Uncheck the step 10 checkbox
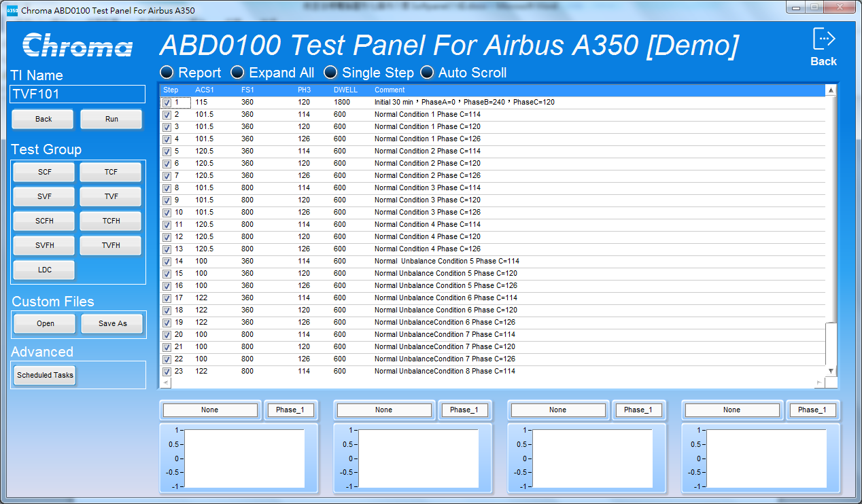 (167, 213)
